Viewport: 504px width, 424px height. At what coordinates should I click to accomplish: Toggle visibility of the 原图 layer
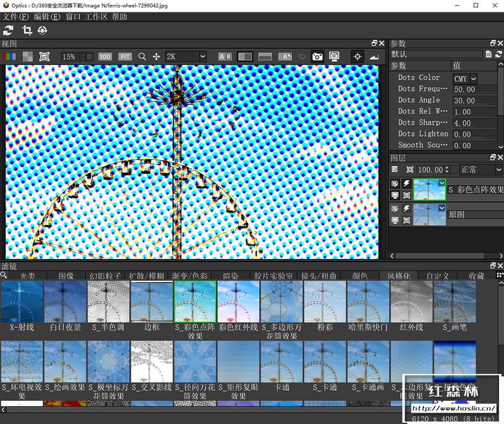[x=395, y=220]
